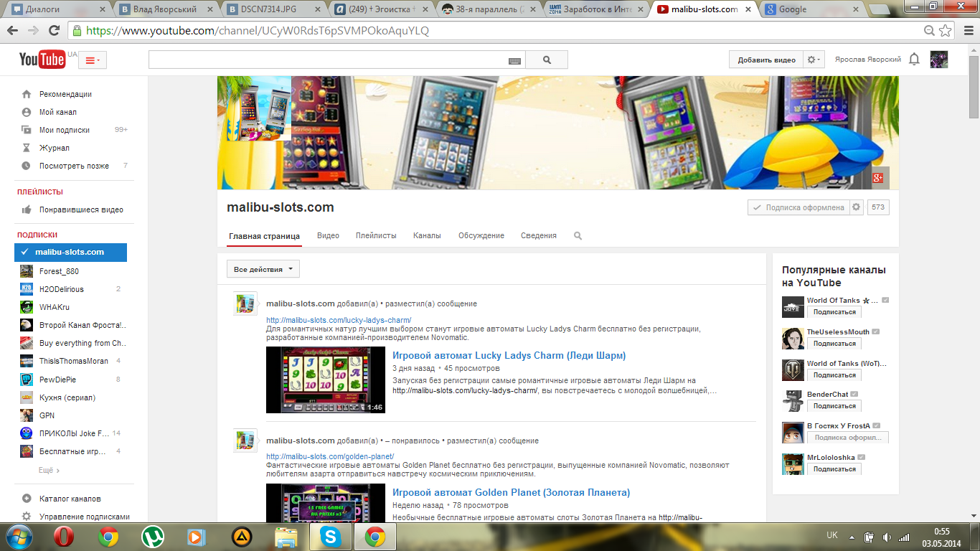The width and height of the screenshot is (980, 551).
Task: Switch to the Обсуждение tab
Action: pyautogui.click(x=481, y=235)
